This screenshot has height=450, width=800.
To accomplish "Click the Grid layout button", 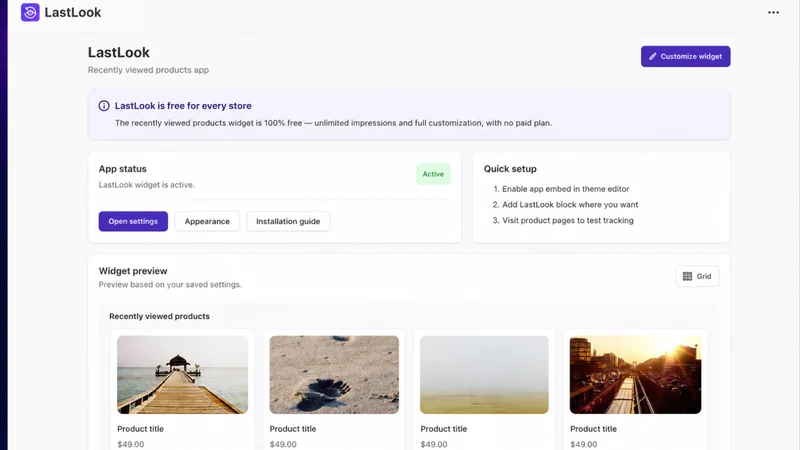I will pos(697,276).
